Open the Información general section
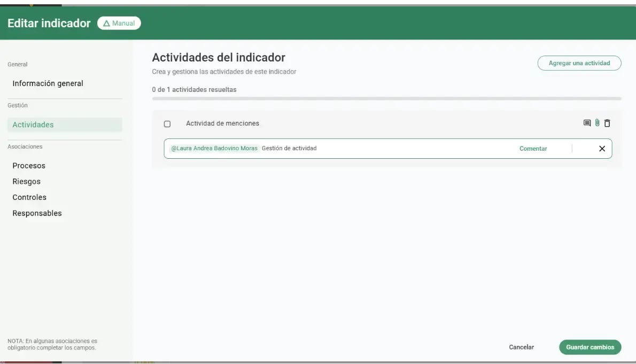The width and height of the screenshot is (636, 364). point(48,83)
